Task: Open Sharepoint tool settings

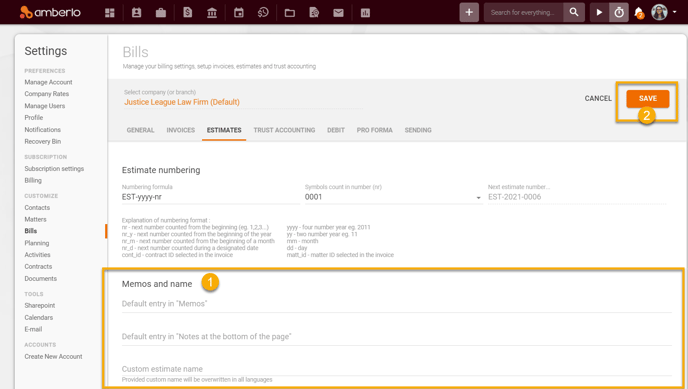Action: pyautogui.click(x=39, y=305)
